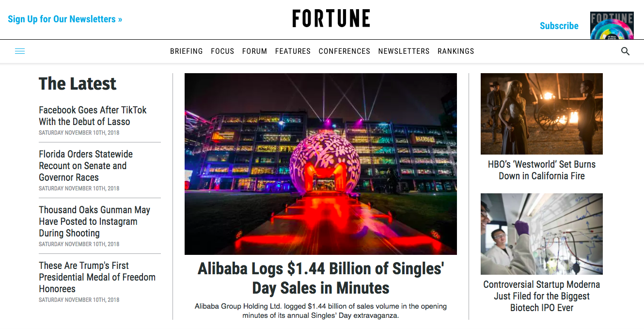Open the Moderna biotech IPO story
Image resolution: width=644 pixels, height=329 pixels.
pos(541,296)
